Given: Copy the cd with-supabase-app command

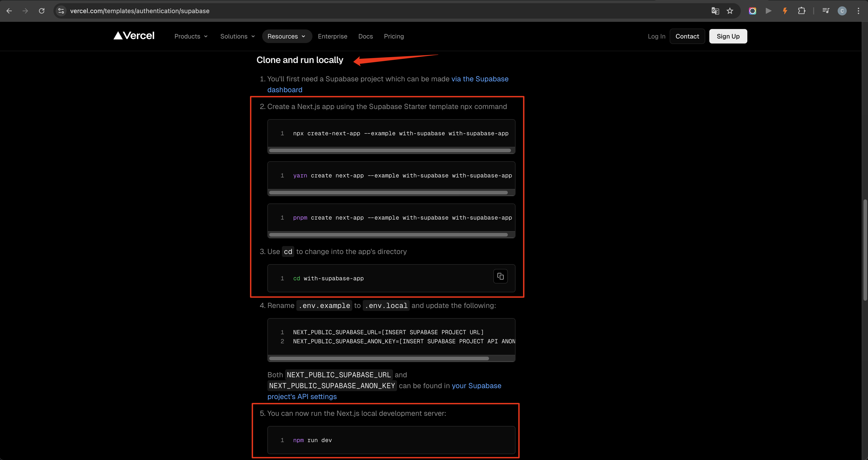Looking at the screenshot, I should point(500,276).
